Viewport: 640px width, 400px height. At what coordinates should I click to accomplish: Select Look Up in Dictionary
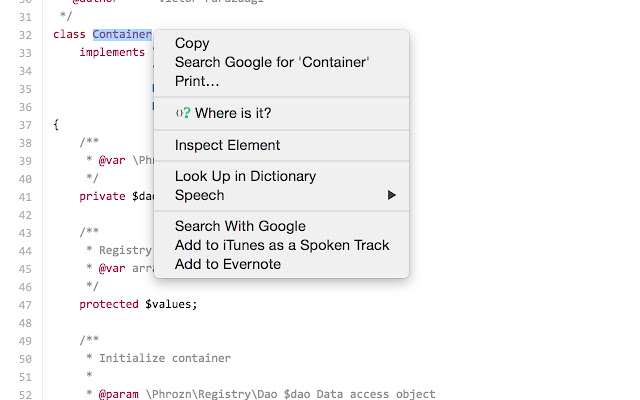pos(245,176)
